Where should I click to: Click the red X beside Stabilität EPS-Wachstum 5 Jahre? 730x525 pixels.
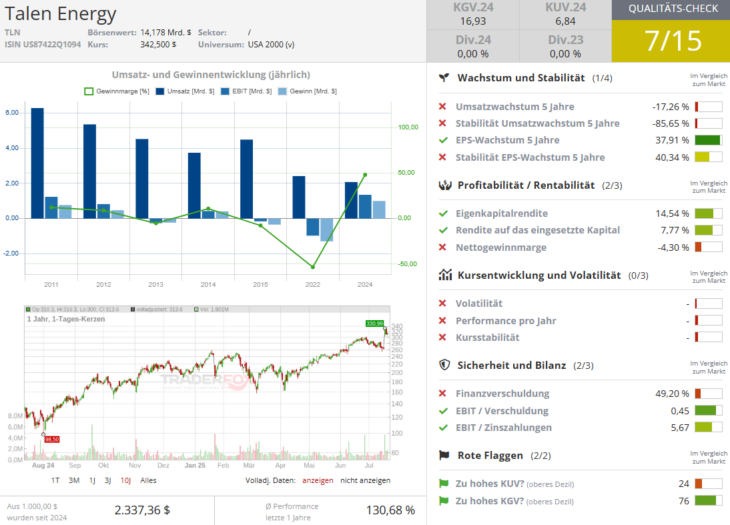coord(443,157)
